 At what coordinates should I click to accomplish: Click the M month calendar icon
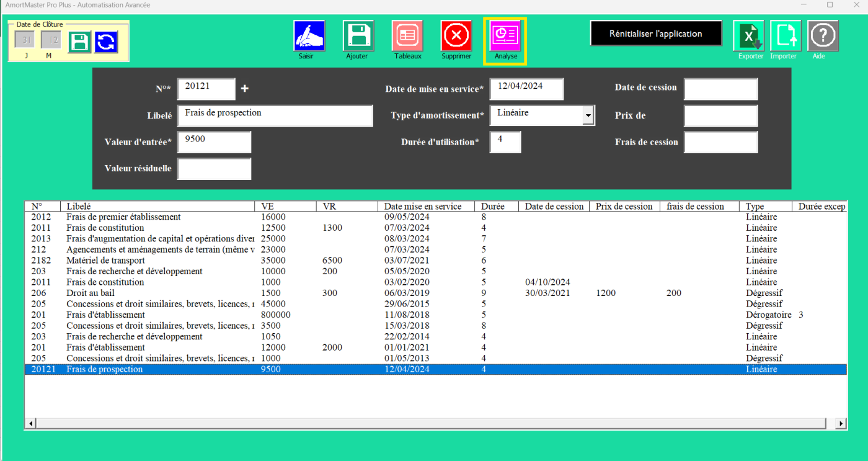[51, 39]
